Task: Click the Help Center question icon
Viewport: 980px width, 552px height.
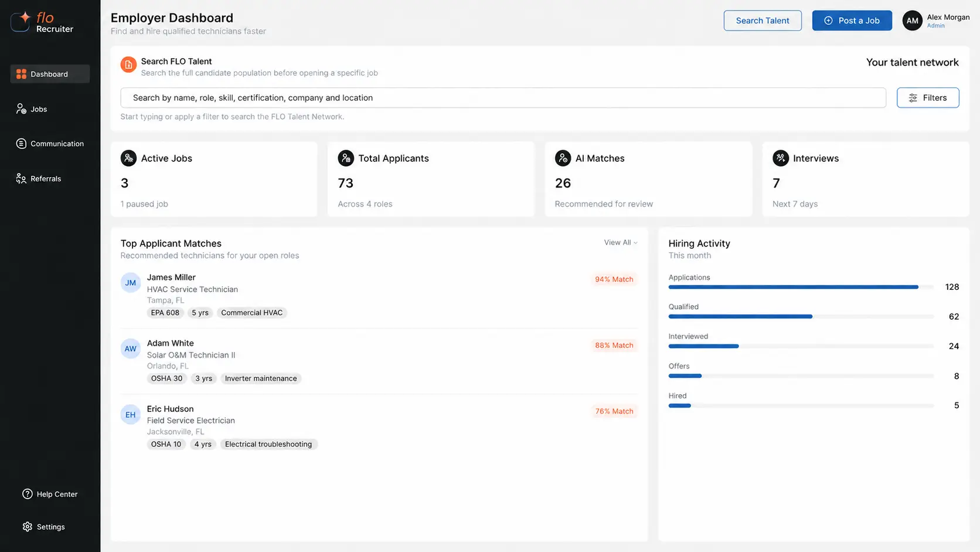Action: [x=28, y=494]
